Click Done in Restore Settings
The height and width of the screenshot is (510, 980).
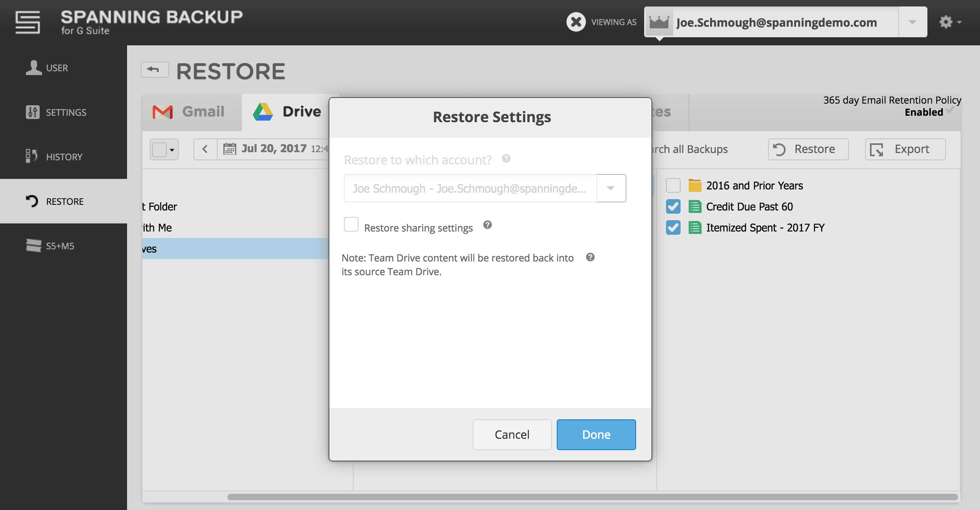click(x=596, y=434)
